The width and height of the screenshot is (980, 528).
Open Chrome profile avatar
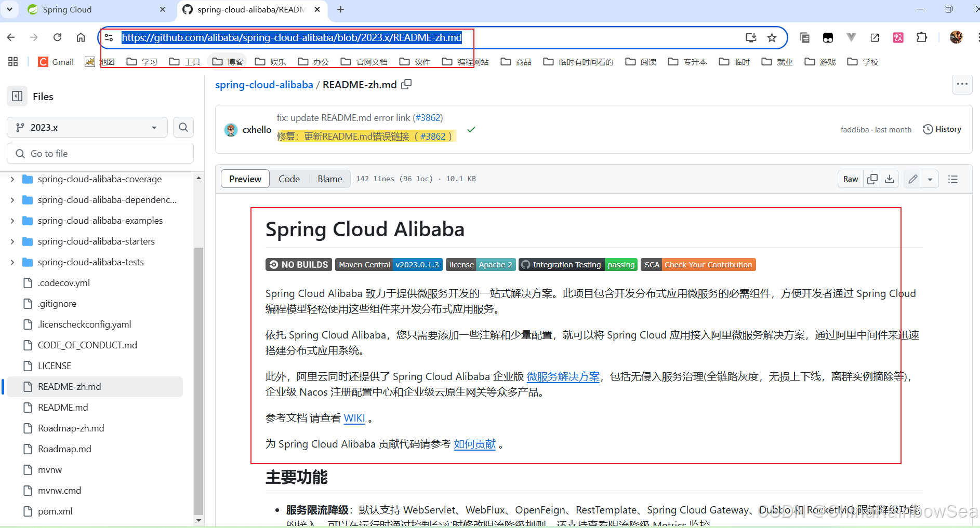[956, 37]
